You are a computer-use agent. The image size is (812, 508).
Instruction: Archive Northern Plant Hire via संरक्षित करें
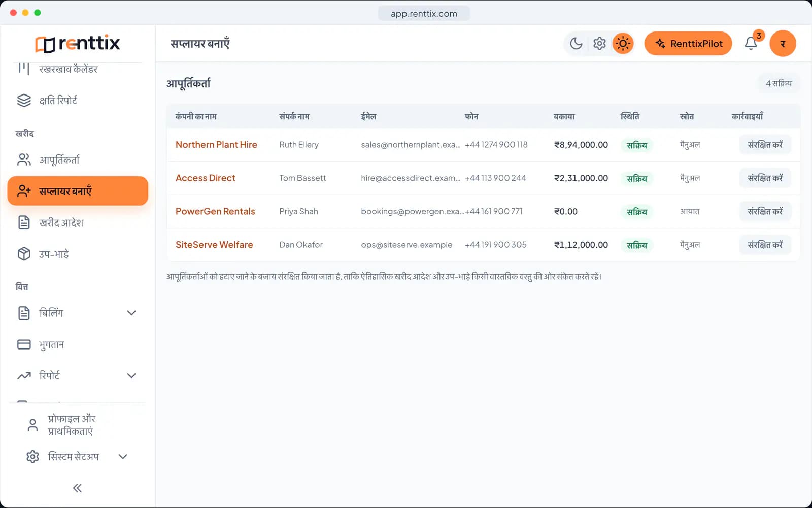click(765, 145)
